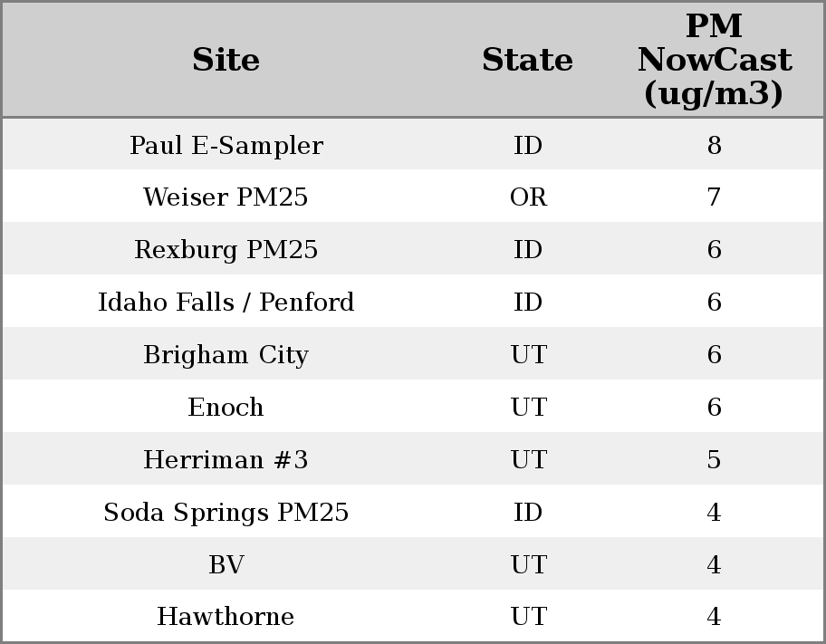826x644 pixels.
Task: Click the Rexburg PM25 site name
Action: pos(226,250)
